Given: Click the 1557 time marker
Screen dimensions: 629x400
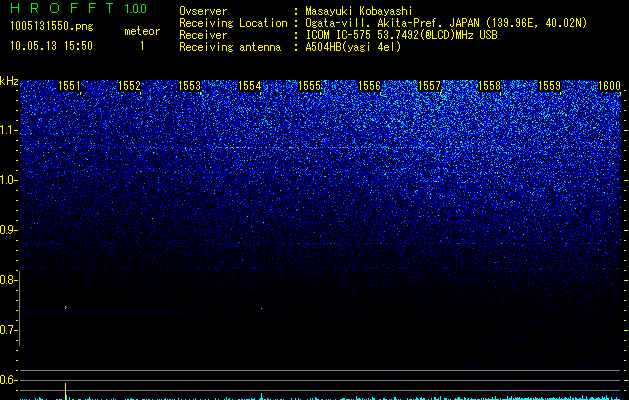Looking at the screenshot, I should (429, 86).
